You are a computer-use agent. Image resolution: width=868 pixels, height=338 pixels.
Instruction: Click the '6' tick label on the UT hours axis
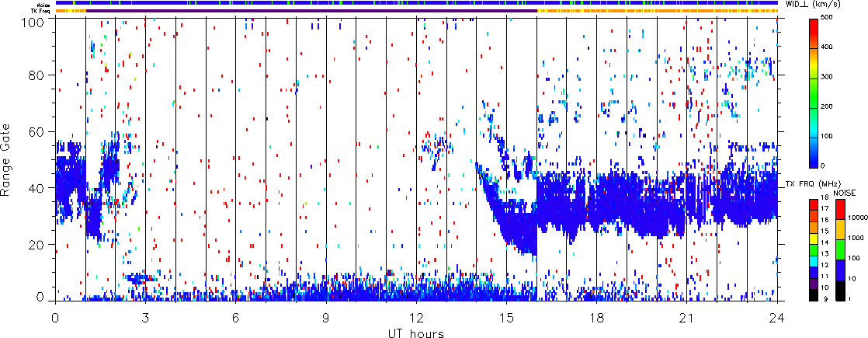point(236,318)
